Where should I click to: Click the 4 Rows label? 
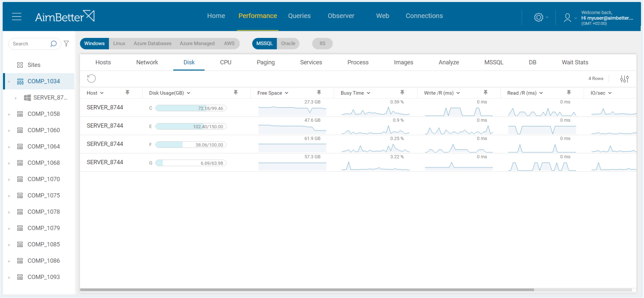tap(596, 78)
